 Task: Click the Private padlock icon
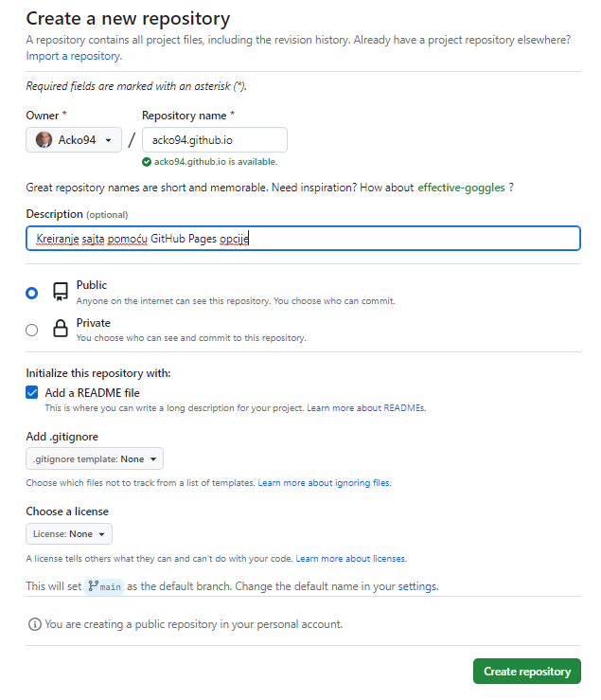pos(61,329)
